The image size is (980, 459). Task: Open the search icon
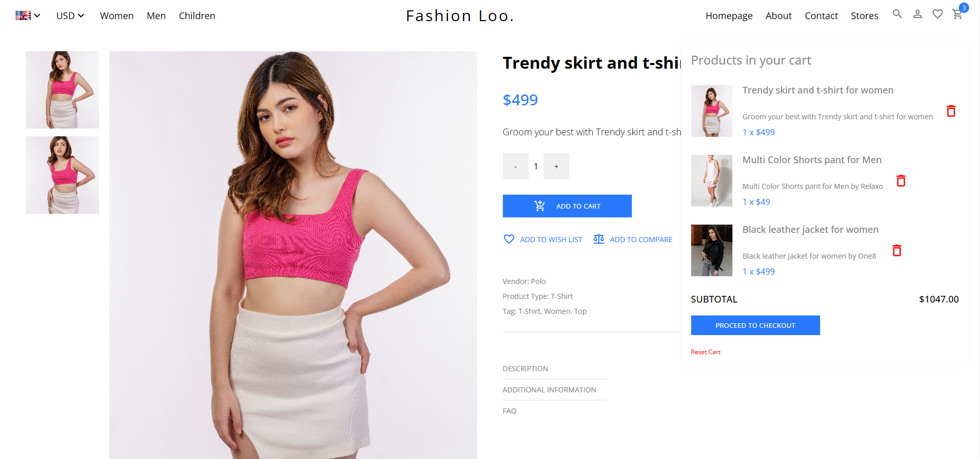(x=897, y=14)
